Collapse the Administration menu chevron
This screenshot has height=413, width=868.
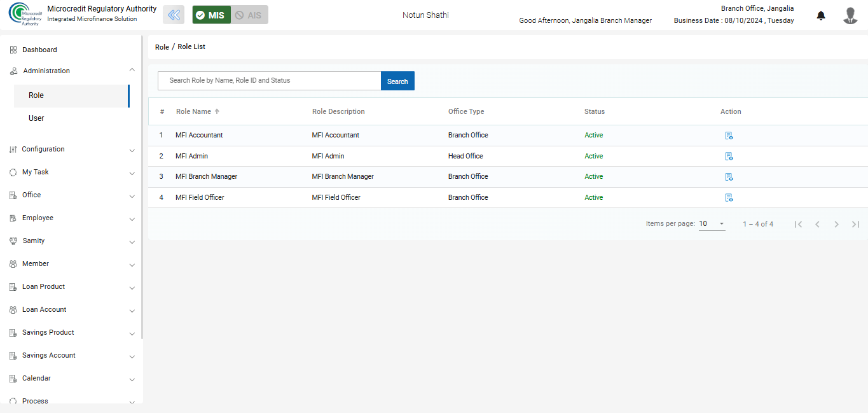132,70
